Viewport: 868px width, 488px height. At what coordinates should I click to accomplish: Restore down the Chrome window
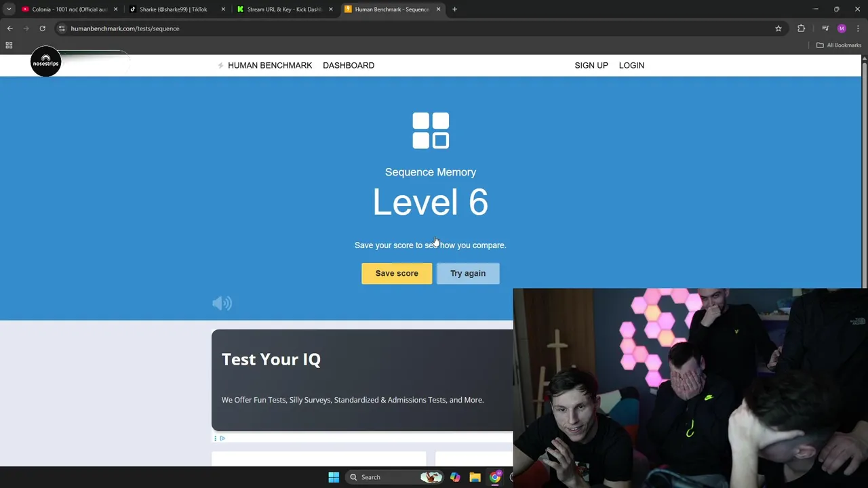coord(837,9)
